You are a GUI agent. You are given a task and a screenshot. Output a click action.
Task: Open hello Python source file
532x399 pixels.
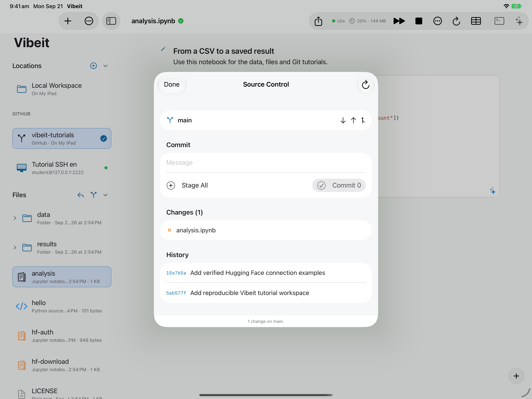[62, 306]
